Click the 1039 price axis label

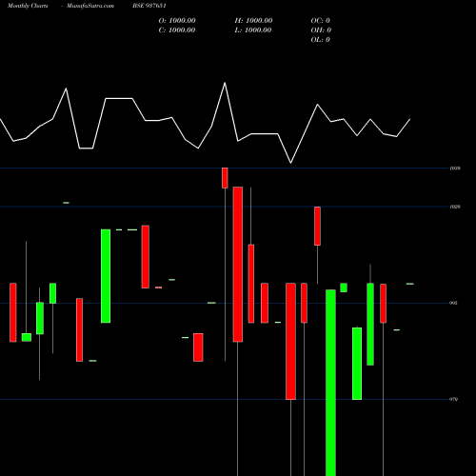(x=455, y=169)
